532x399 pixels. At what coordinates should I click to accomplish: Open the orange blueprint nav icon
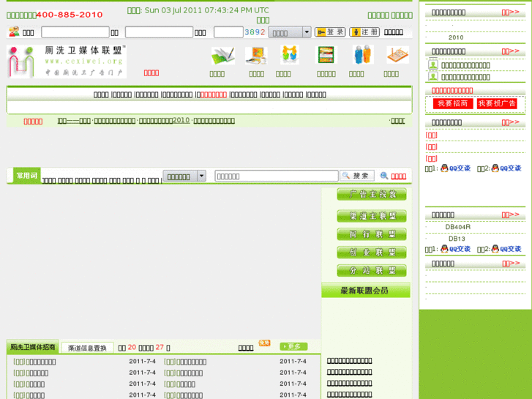point(397,55)
